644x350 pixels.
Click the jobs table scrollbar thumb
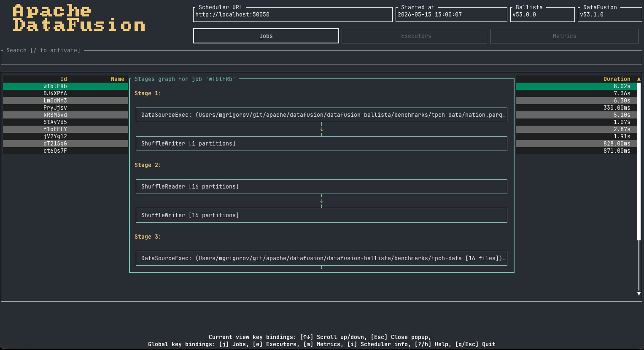pyautogui.click(x=639, y=161)
